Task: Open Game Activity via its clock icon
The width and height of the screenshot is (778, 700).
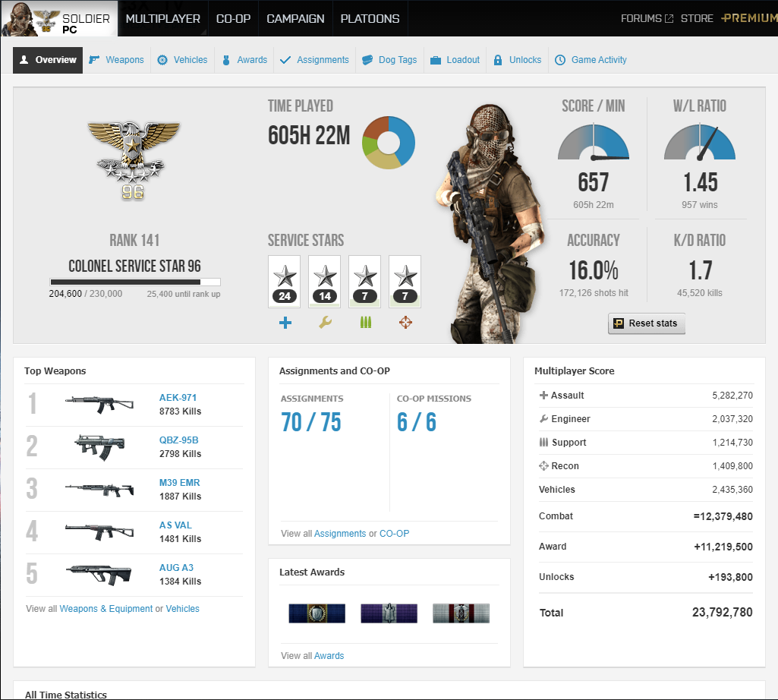Action: point(560,59)
